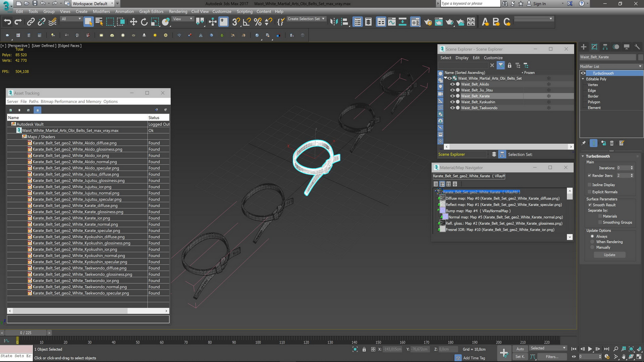The image size is (644, 362).
Task: Select the Move transform tool
Action: tap(133, 22)
